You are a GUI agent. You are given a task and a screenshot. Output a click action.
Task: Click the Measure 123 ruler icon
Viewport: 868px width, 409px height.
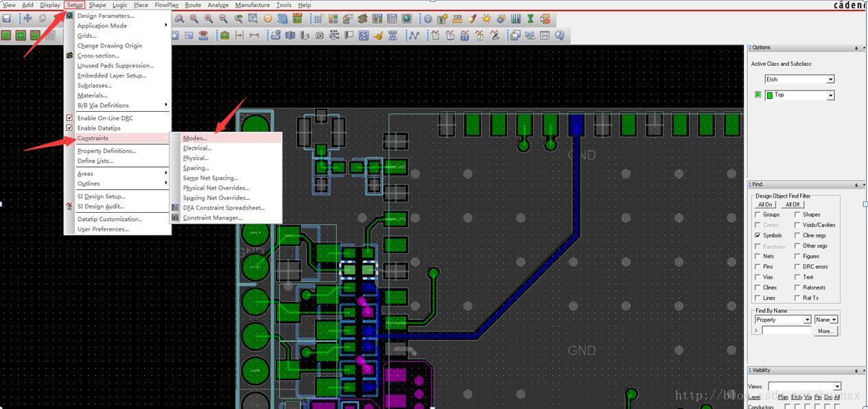[458, 19]
